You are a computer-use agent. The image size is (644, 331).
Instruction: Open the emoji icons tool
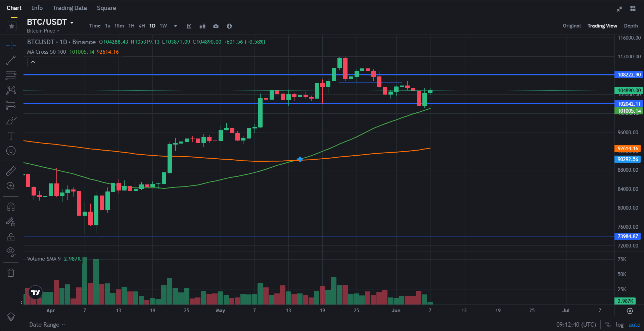(x=11, y=151)
